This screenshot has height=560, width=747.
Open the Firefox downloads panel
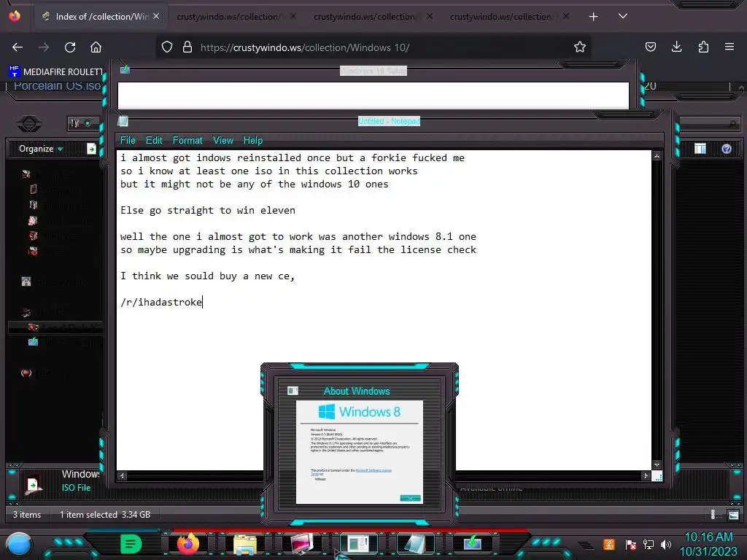676,47
